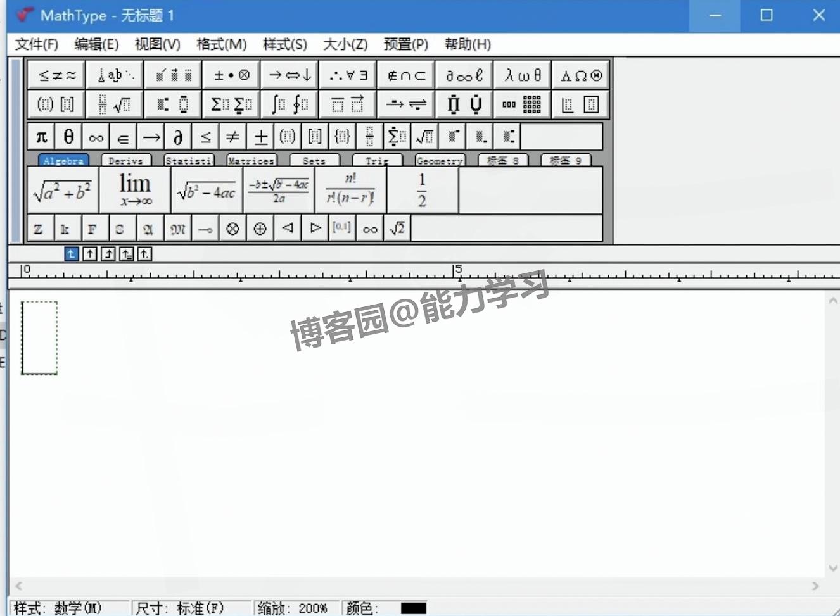The height and width of the screenshot is (616, 840).
Task: Open the summation templates palette
Action: click(x=232, y=104)
